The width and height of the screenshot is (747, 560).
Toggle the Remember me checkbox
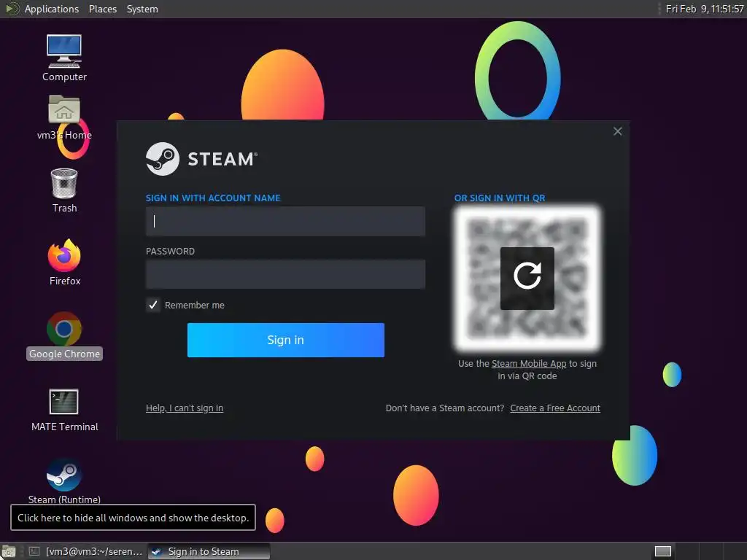pyautogui.click(x=153, y=305)
